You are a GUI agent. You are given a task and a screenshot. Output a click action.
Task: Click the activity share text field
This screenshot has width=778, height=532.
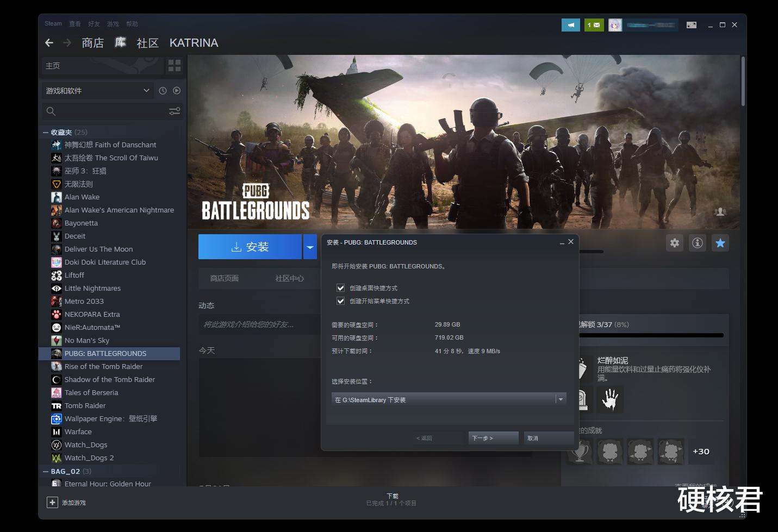[x=260, y=324]
